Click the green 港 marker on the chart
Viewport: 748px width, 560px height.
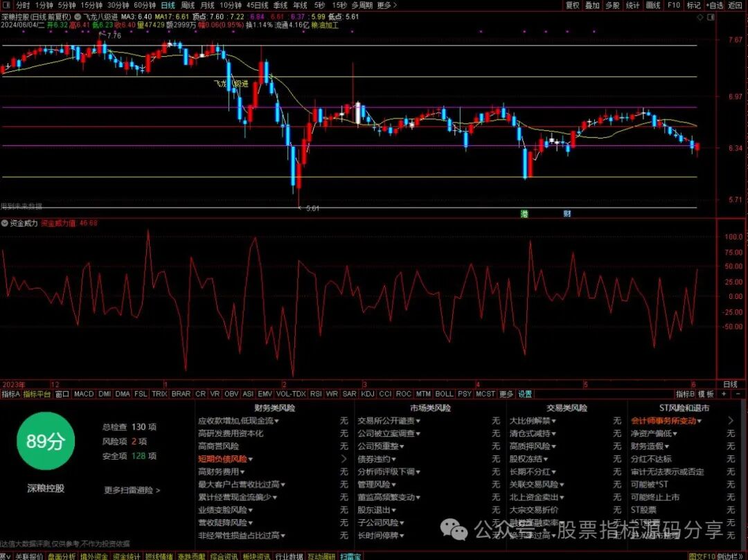524,213
